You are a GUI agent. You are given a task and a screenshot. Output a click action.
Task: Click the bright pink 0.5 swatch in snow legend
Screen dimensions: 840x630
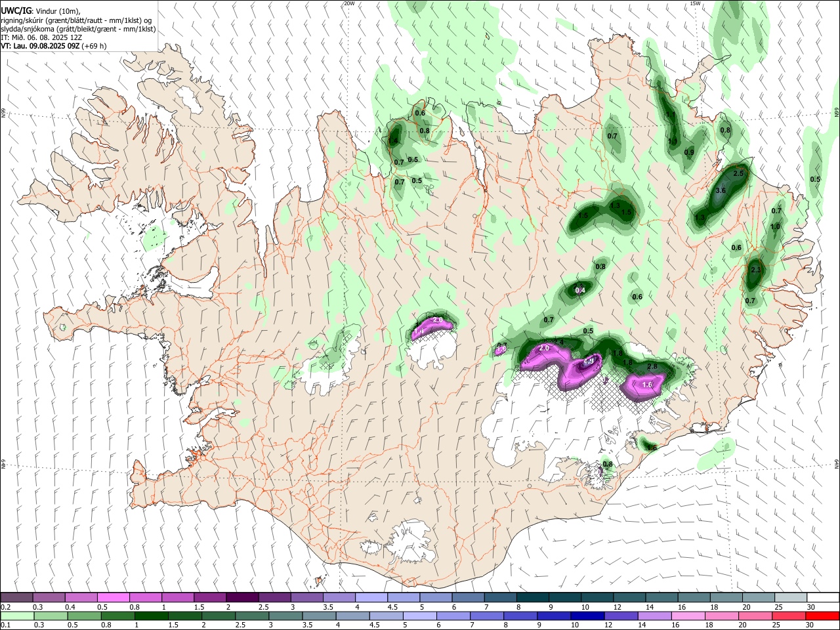[114, 597]
